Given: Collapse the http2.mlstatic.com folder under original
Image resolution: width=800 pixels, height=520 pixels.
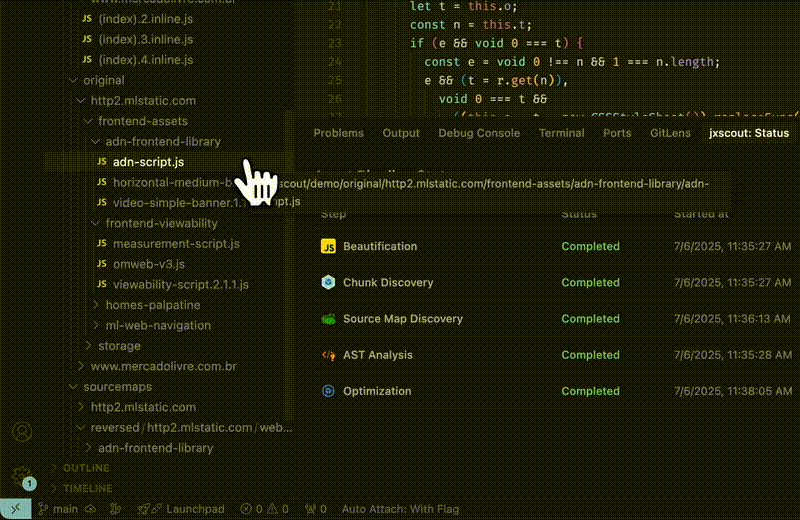Looking at the screenshot, I should [x=81, y=101].
